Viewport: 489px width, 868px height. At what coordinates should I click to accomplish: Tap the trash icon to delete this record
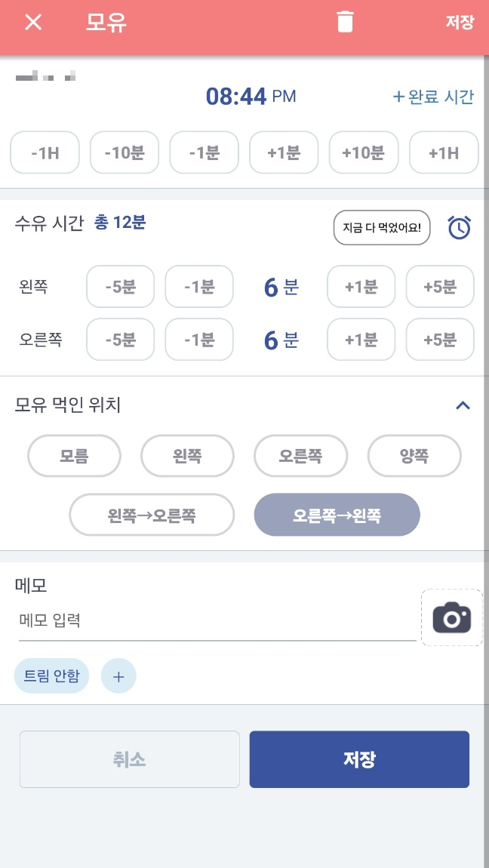[346, 22]
